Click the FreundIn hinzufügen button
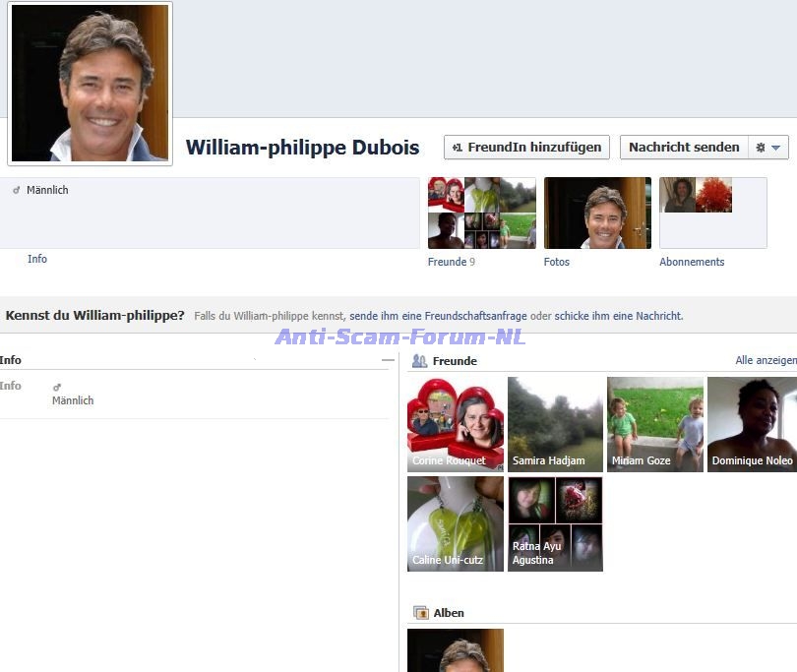This screenshot has width=797, height=672. point(526,148)
